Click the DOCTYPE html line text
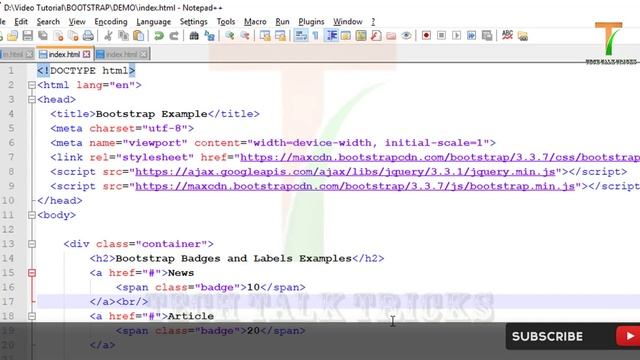Screen dimensions: 640x360 click(86, 71)
